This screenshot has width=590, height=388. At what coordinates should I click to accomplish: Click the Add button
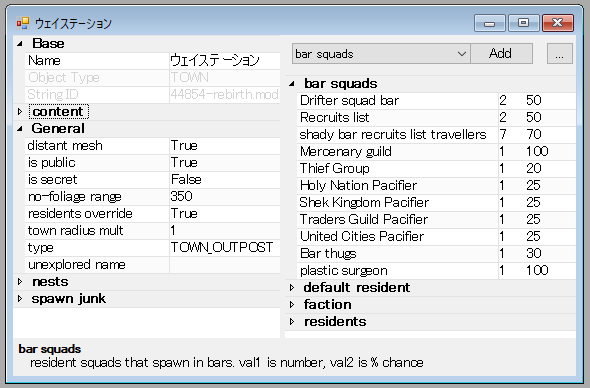tap(501, 54)
